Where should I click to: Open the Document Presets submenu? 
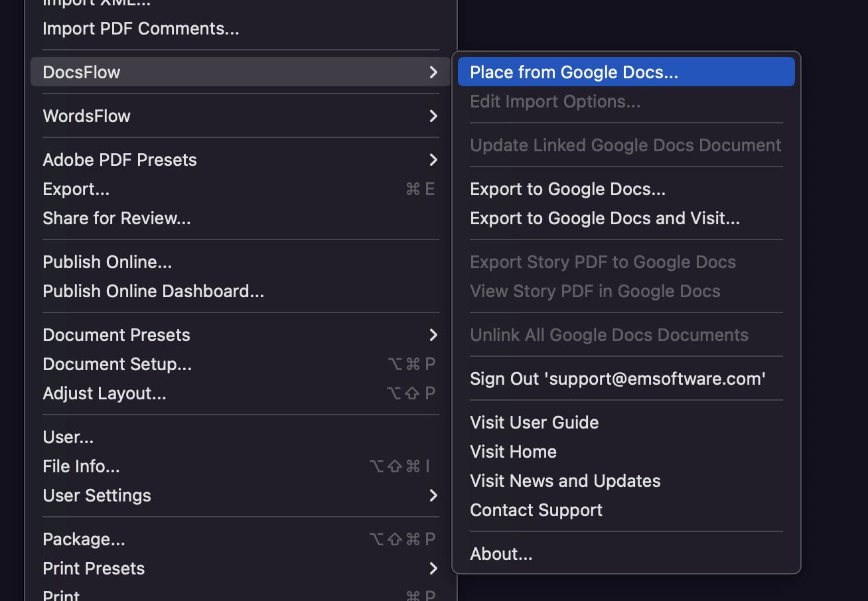click(x=240, y=335)
